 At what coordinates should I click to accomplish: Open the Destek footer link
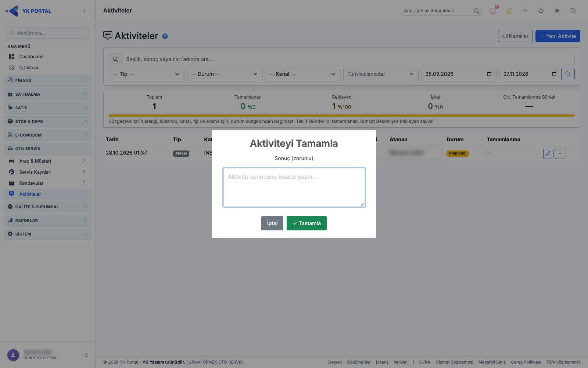335,362
